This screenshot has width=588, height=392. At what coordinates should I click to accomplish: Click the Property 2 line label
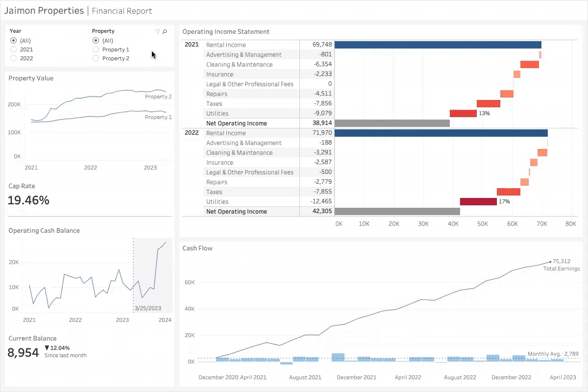tap(158, 97)
